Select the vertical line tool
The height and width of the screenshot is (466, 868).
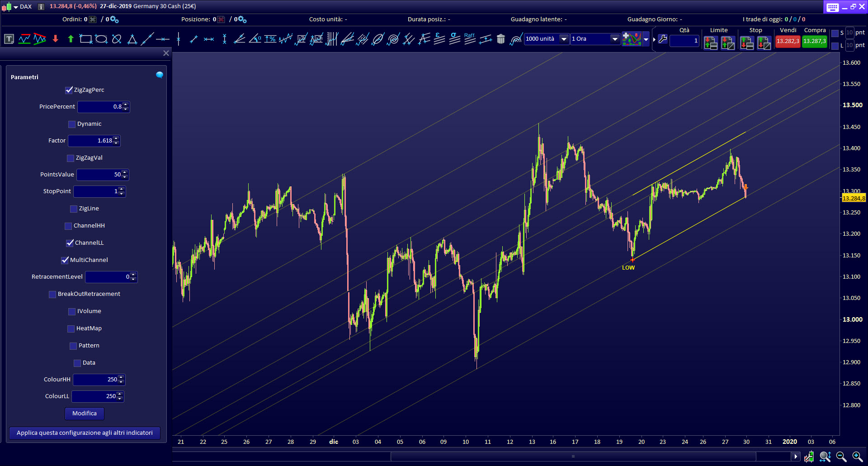(x=179, y=39)
